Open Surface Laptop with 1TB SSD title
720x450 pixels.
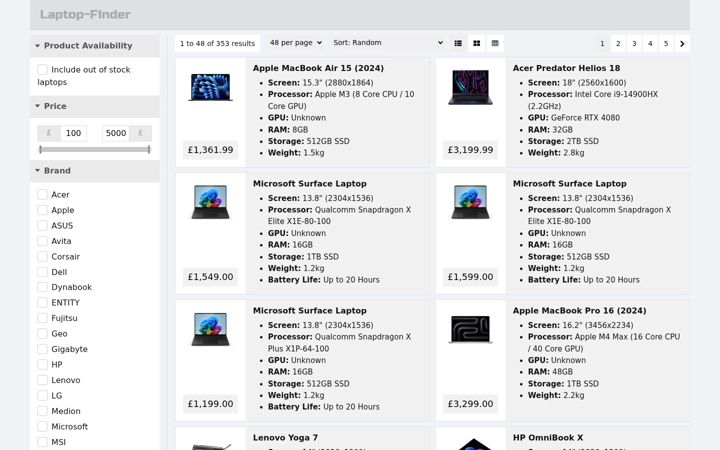(x=309, y=183)
